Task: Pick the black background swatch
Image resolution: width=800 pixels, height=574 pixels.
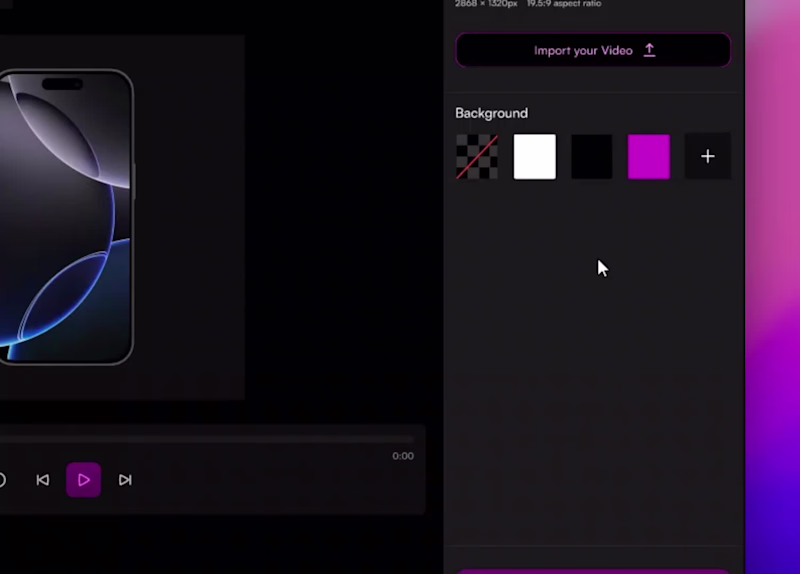Action: coord(592,157)
